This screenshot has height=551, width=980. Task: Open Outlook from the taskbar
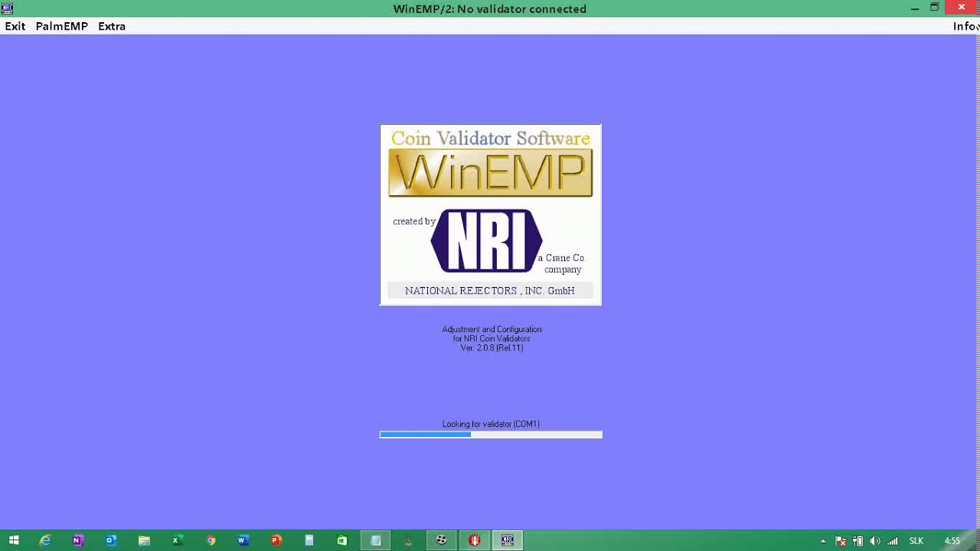pos(111,540)
